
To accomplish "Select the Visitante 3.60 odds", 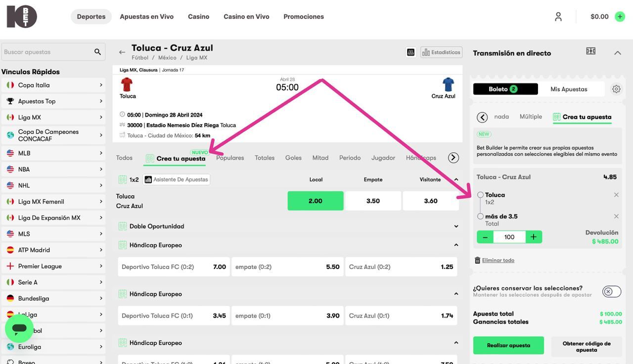I will point(431,201).
